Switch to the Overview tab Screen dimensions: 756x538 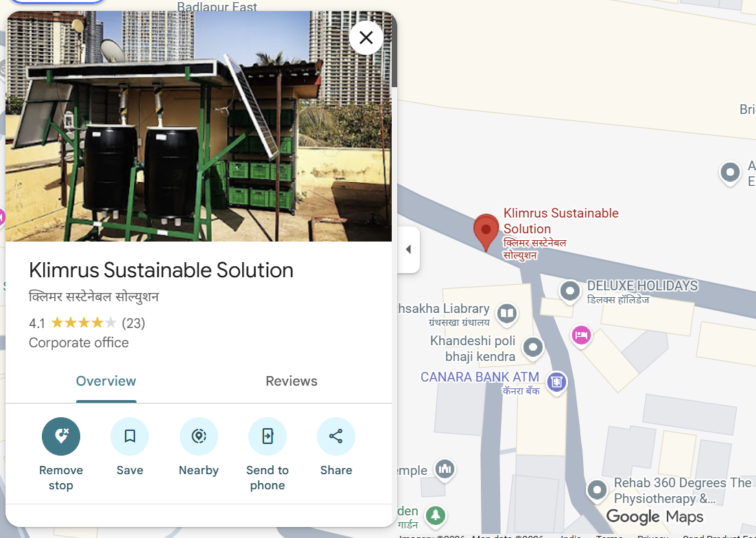106,381
